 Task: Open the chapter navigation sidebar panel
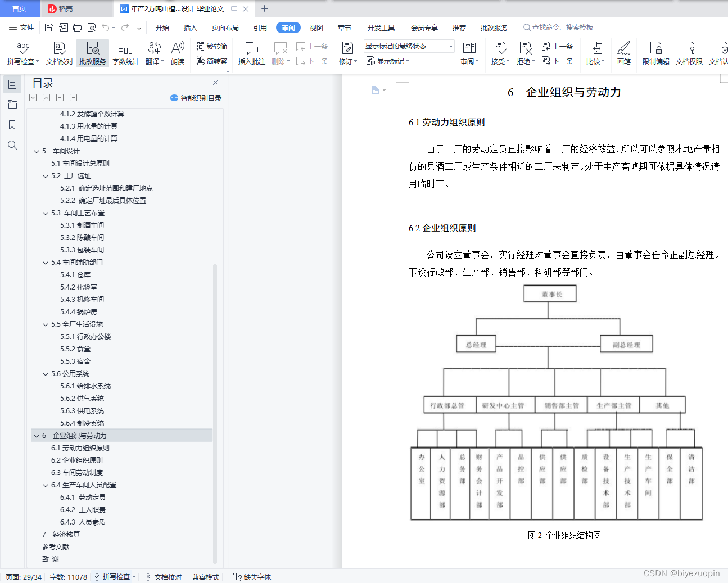12,105
